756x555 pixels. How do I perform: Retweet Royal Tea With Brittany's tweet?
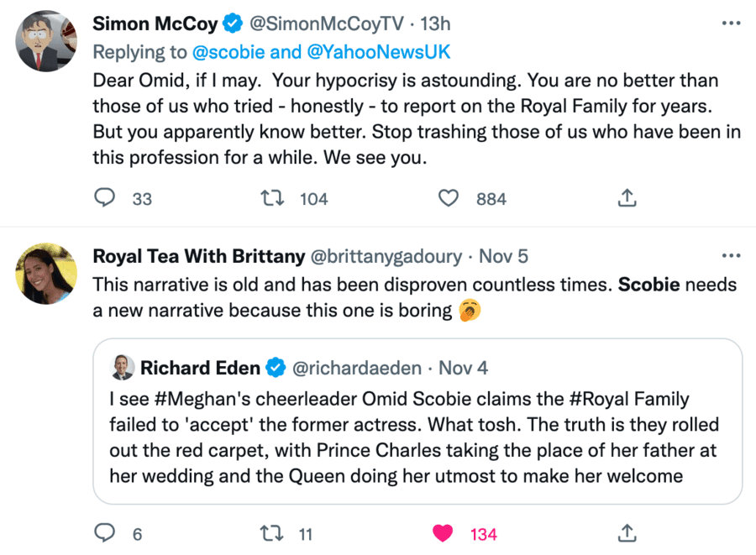click(270, 533)
